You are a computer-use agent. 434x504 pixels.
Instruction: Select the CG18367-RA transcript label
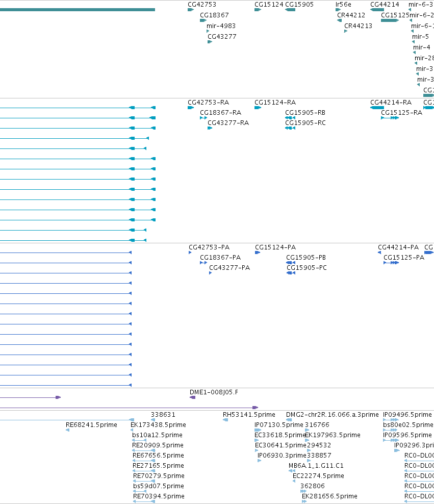(221, 113)
